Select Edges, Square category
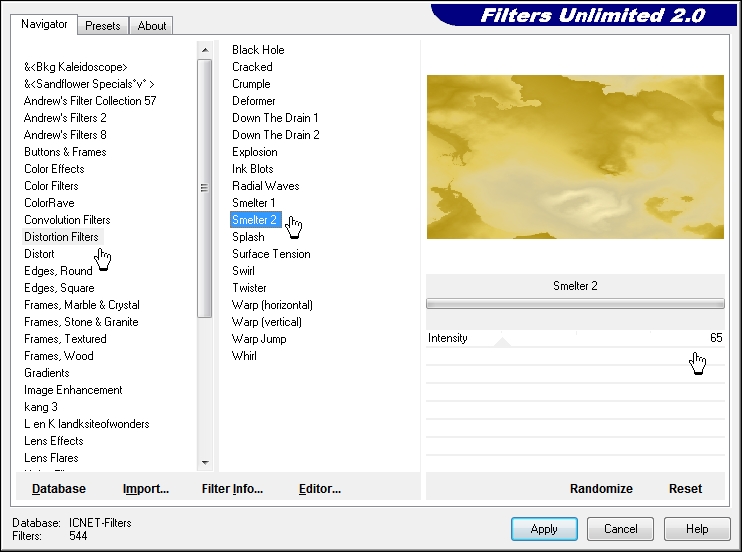742x552 pixels. tap(59, 288)
